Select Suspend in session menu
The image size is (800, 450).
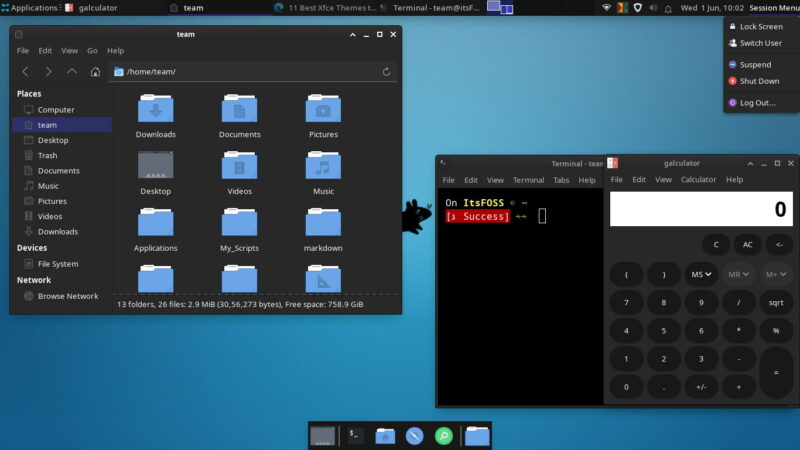761,65
